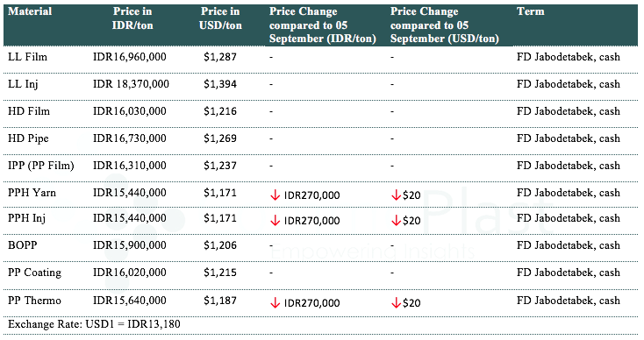This screenshot has width=644, height=340.
Task: Click the red arrow in PP Thermo USD change
Action: click(396, 303)
